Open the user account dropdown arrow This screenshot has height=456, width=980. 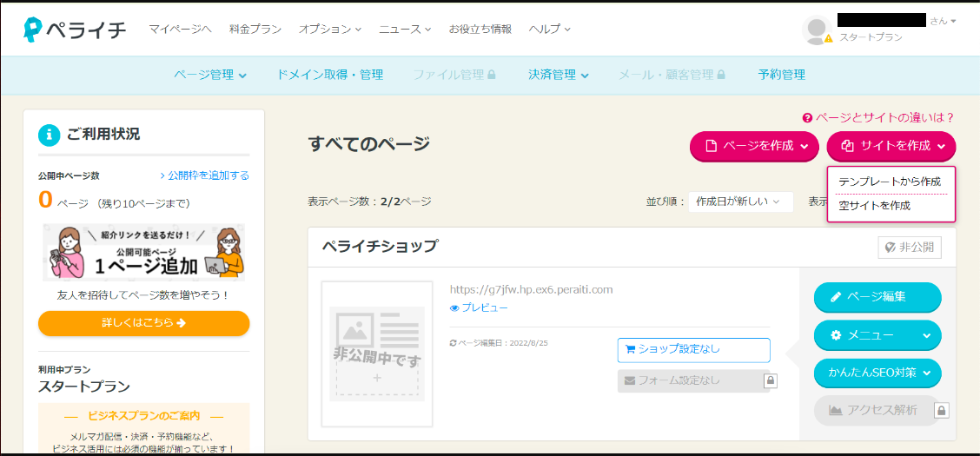click(953, 21)
